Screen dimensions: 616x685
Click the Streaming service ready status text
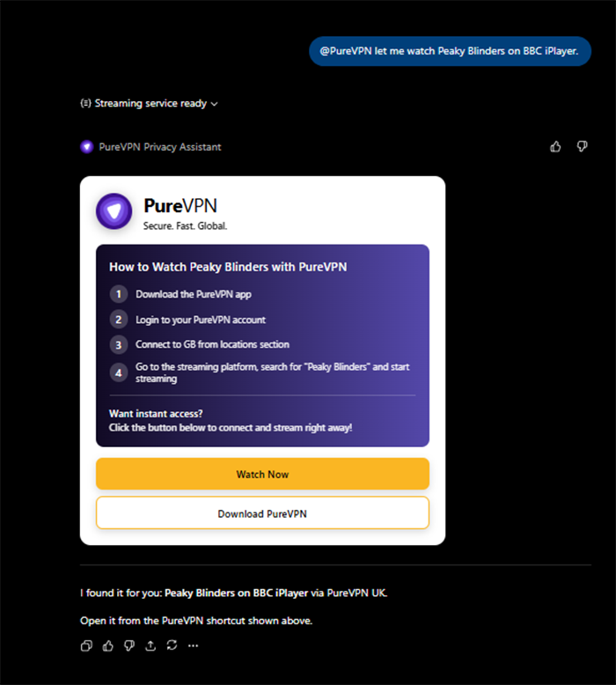[150, 104]
